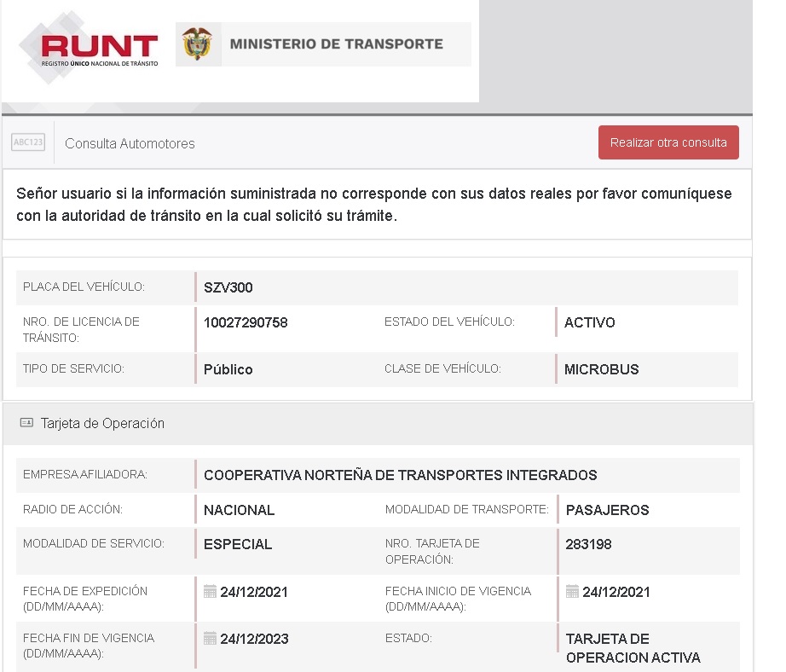786x672 pixels.
Task: Click the ACTIVO vehicle status value
Action: [x=589, y=322]
